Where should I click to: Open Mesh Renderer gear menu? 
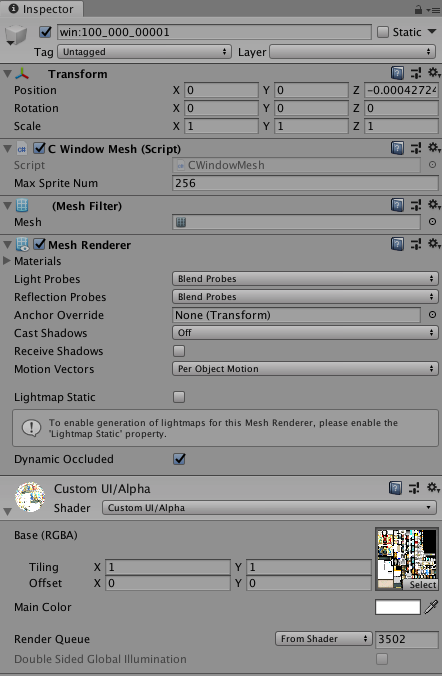coord(434,244)
